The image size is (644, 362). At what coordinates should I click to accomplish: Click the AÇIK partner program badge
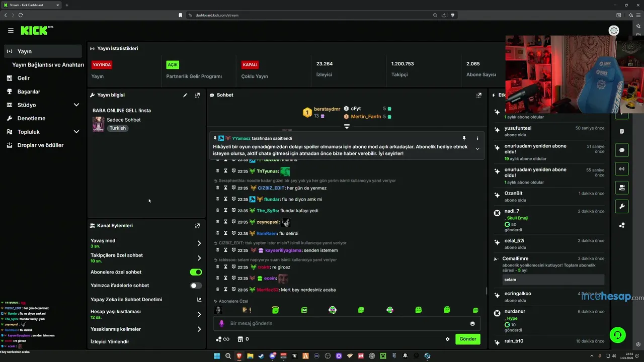point(173,65)
